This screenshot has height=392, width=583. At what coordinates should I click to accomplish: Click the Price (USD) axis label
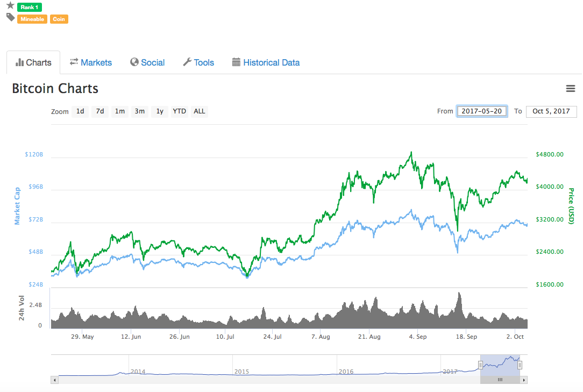pos(572,206)
